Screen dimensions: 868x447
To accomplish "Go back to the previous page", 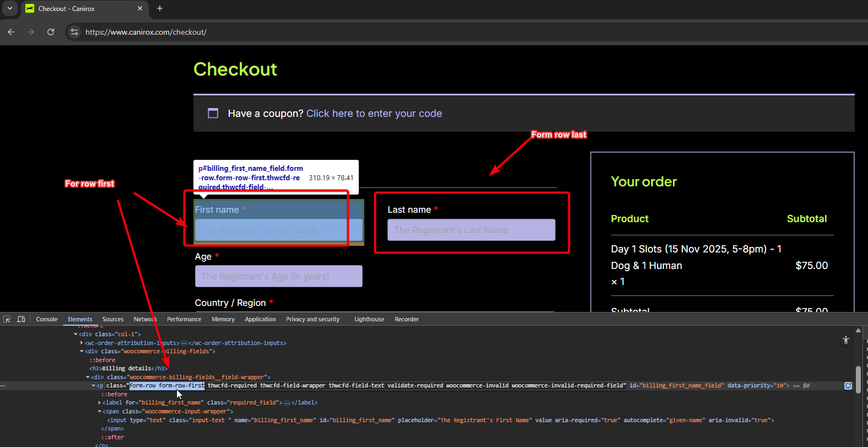I will (11, 32).
